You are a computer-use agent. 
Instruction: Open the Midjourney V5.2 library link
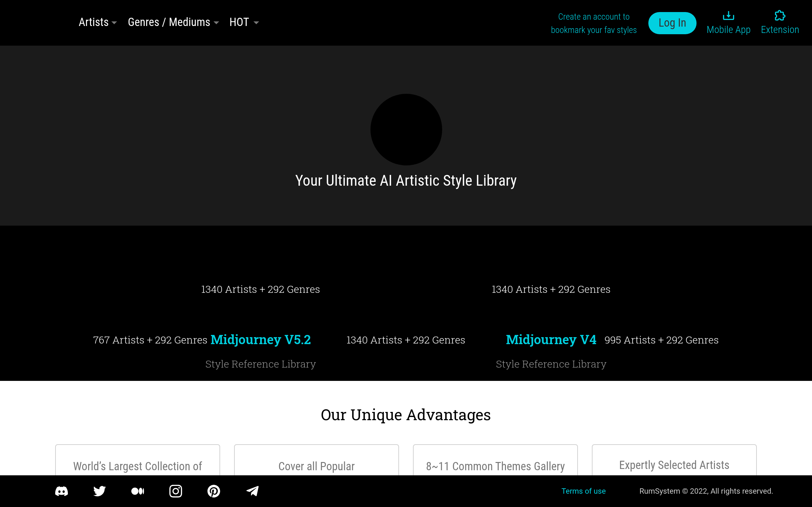261,340
